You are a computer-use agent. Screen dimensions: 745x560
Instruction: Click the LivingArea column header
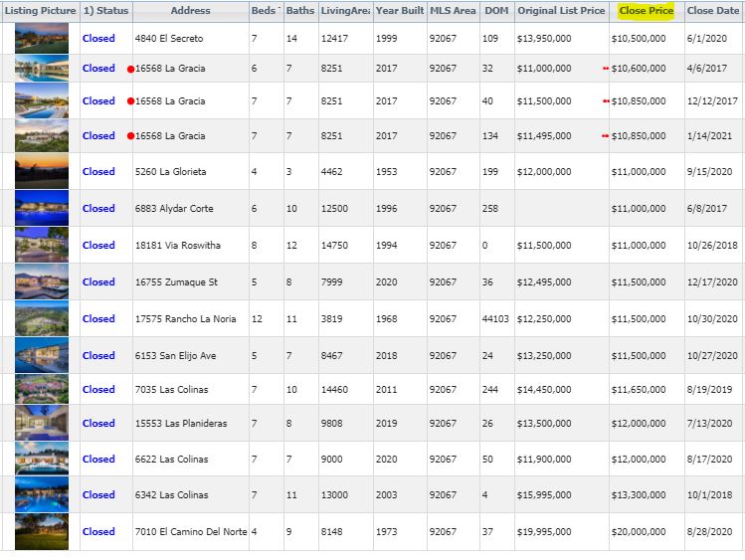click(345, 11)
